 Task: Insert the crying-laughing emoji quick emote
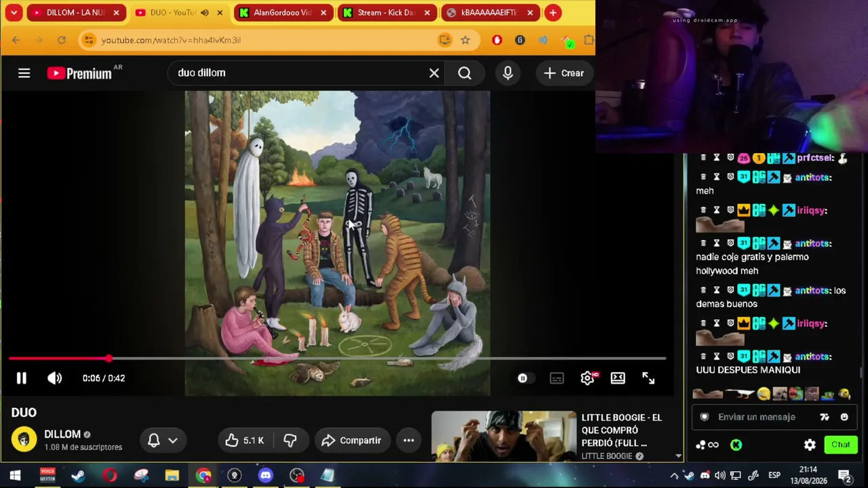point(764,393)
